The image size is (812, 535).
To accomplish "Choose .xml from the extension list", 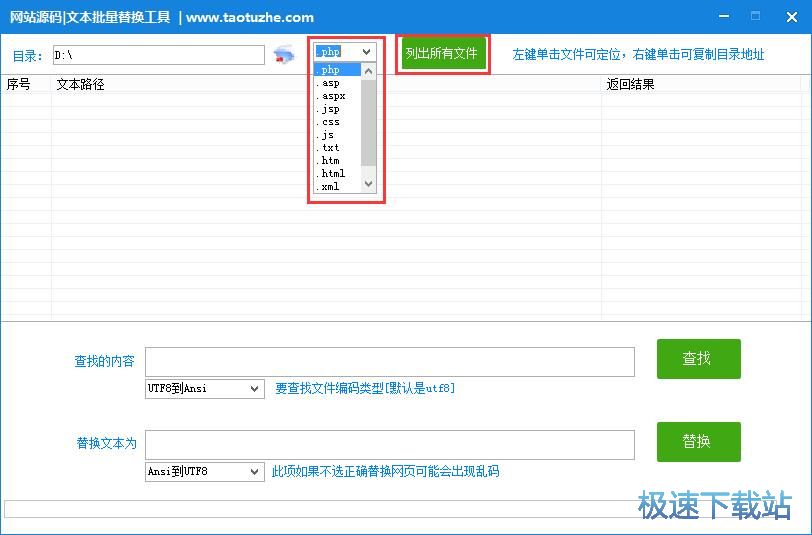I will (x=338, y=186).
